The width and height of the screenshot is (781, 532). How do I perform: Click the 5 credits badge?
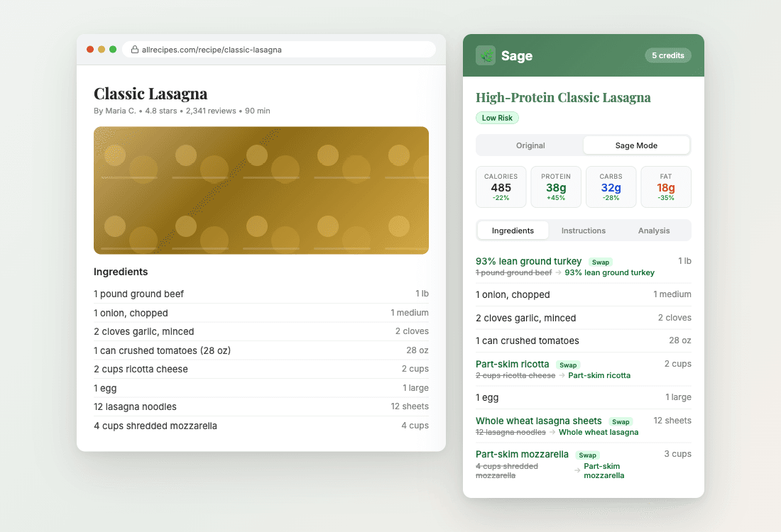click(x=667, y=55)
